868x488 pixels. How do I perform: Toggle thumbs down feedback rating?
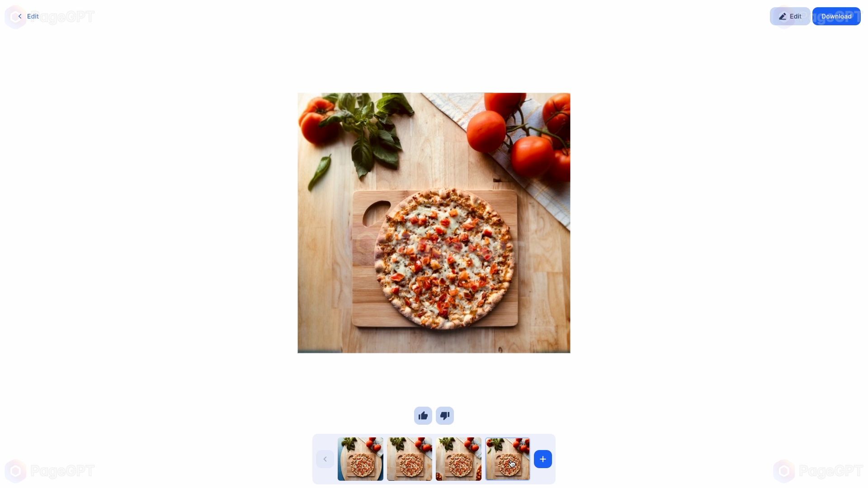(x=445, y=415)
